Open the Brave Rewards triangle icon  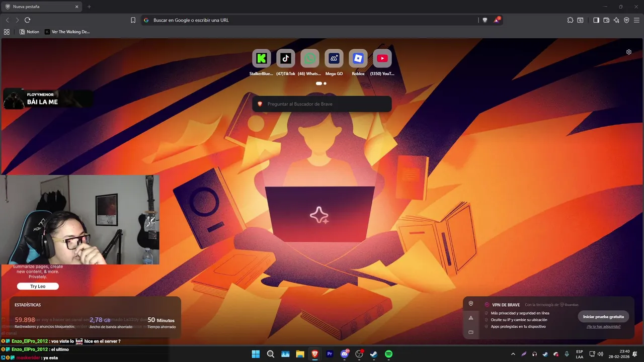pyautogui.click(x=497, y=20)
